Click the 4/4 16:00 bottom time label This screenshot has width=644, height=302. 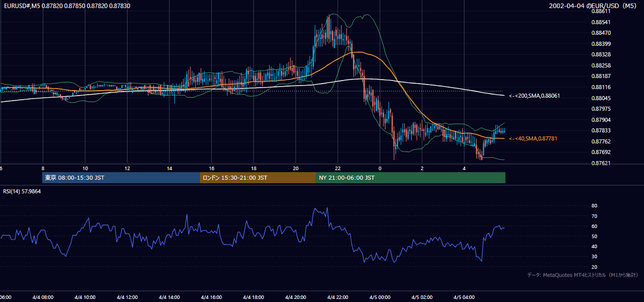[211, 297]
